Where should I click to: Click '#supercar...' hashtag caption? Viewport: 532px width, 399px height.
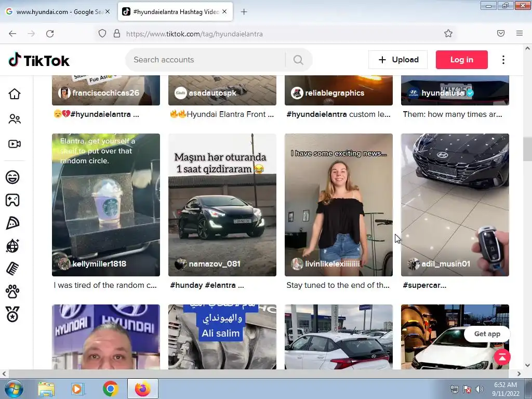point(424,285)
